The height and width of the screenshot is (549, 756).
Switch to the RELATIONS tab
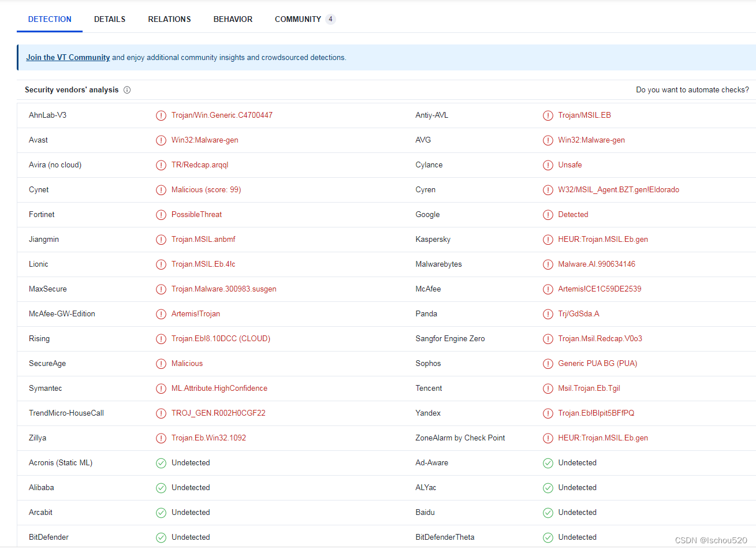(x=169, y=19)
